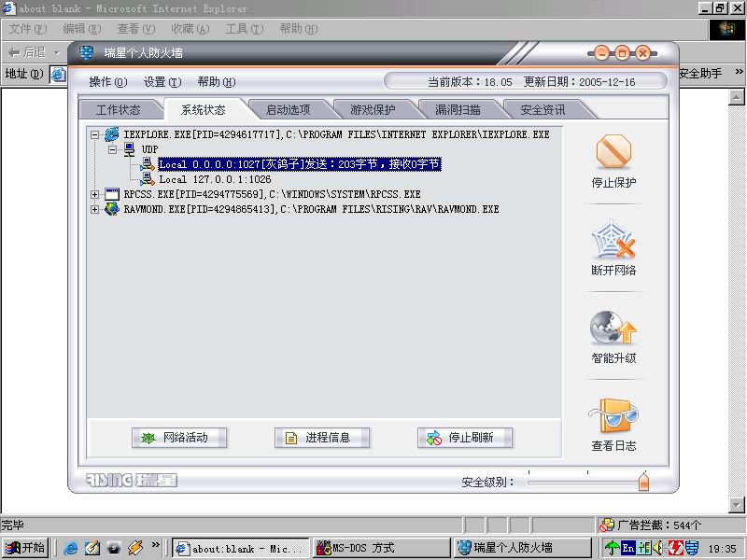Click connection icon beside Local 0.0.0.0:1027
The width and height of the screenshot is (747, 560).
tap(148, 164)
